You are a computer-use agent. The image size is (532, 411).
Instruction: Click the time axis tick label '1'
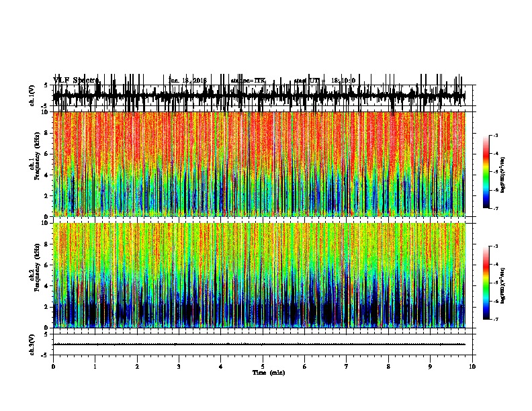pyautogui.click(x=95, y=367)
